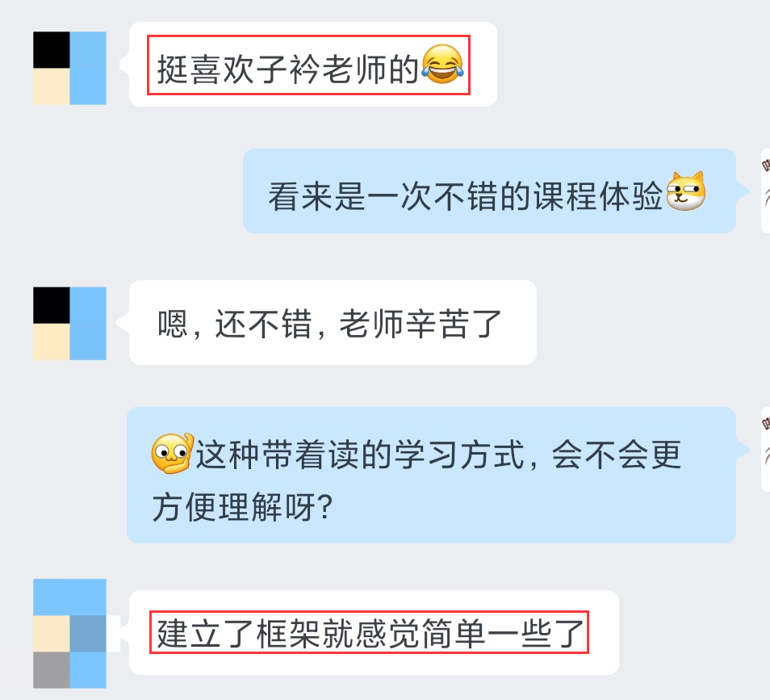Open avatar beside 建立了框架就感觉简单一些了 message
This screenshot has height=700, width=770.
[69, 634]
